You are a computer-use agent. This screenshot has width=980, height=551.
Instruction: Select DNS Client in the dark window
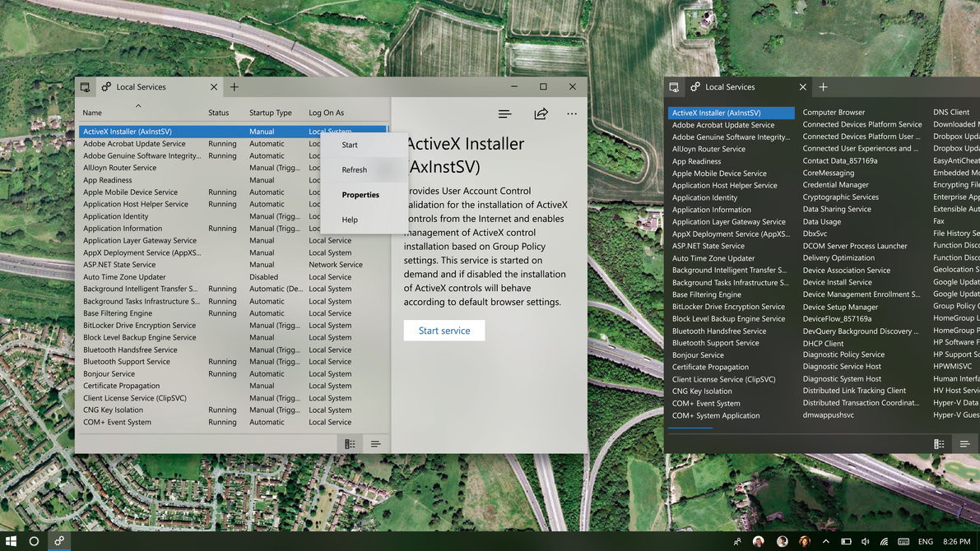pos(951,113)
